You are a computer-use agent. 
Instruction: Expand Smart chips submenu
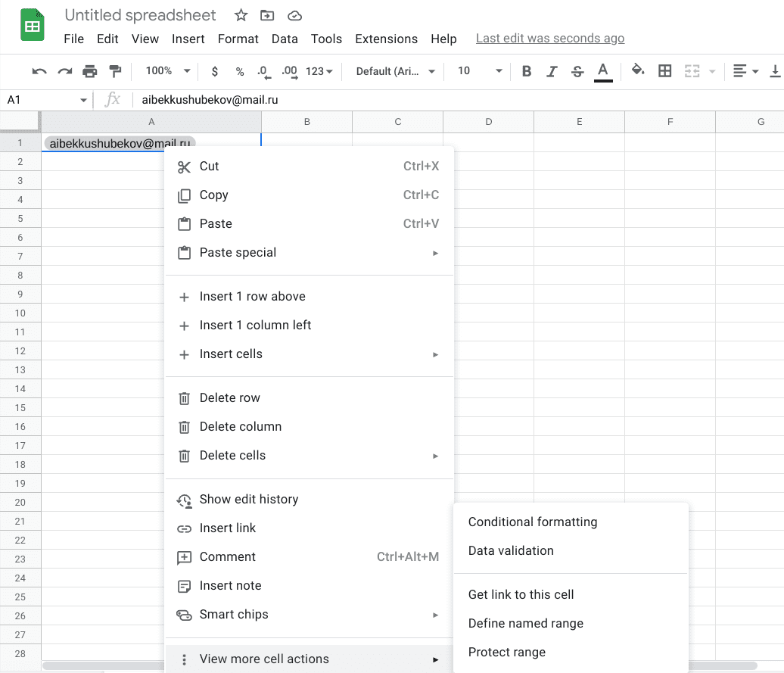coord(309,615)
